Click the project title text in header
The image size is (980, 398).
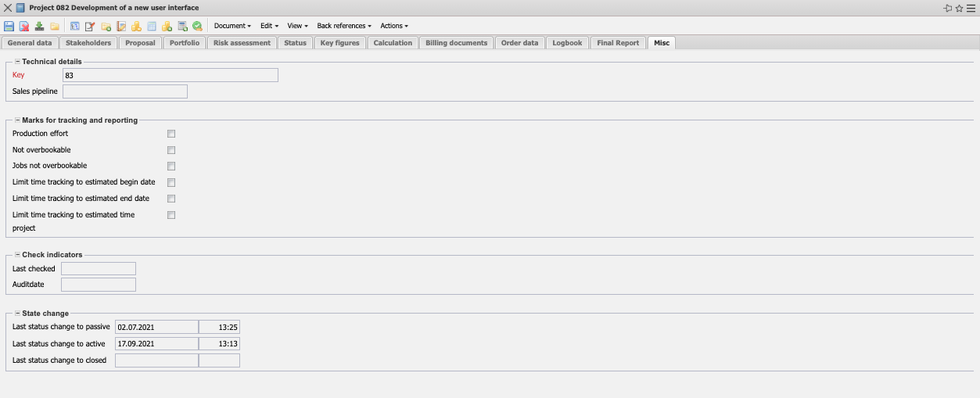tap(114, 8)
